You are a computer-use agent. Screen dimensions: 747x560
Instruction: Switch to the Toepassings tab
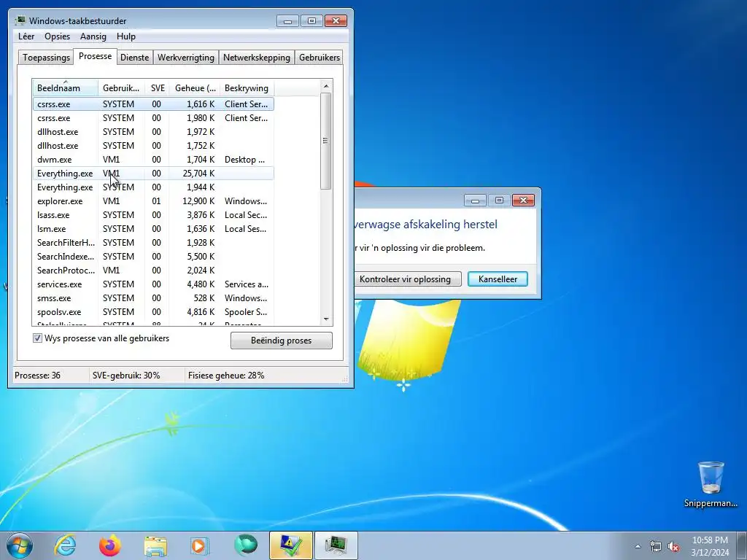[x=46, y=57]
